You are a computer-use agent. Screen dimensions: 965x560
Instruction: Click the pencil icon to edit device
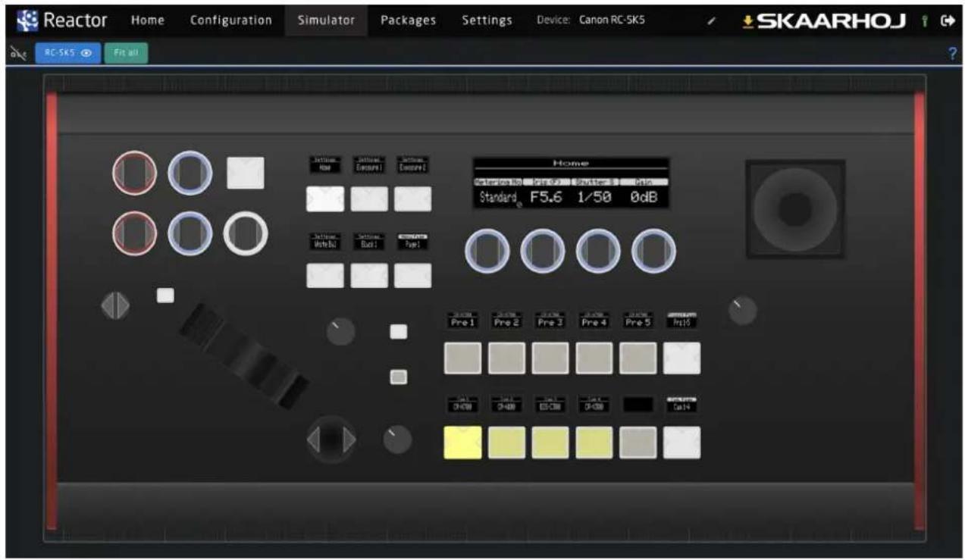(x=711, y=21)
